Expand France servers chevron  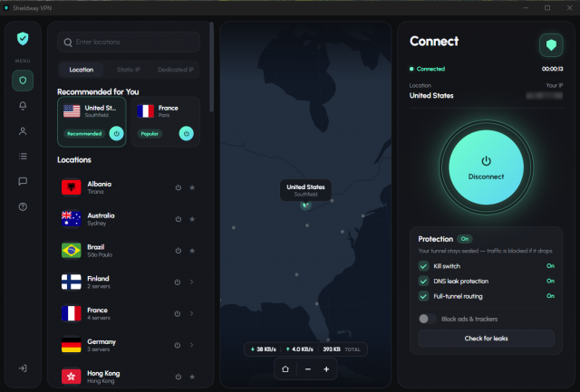point(191,313)
